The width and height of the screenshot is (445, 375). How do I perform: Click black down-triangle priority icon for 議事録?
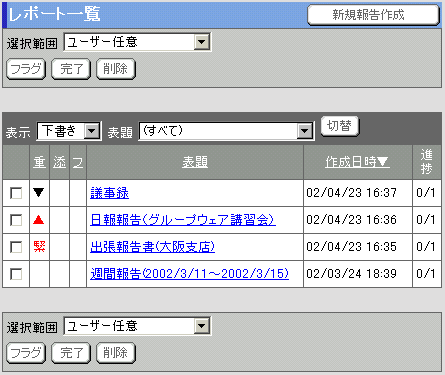tap(39, 192)
